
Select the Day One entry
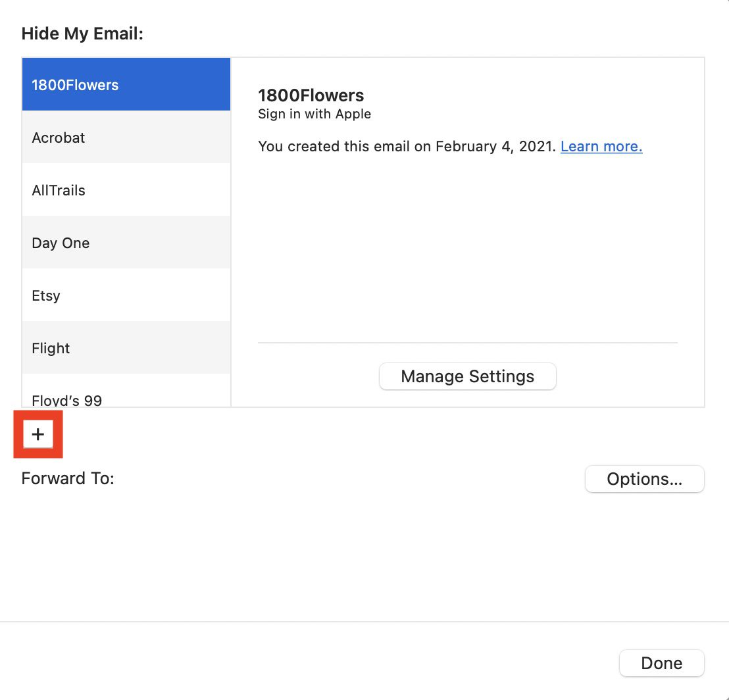click(x=126, y=243)
